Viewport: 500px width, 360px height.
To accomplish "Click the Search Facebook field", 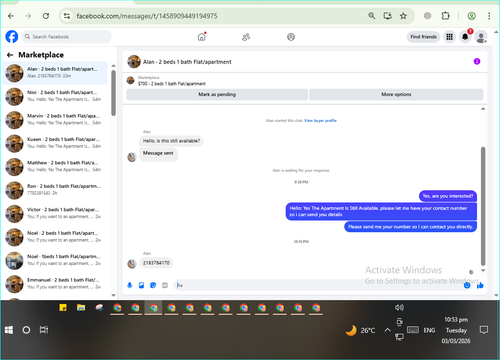I will click(x=67, y=37).
